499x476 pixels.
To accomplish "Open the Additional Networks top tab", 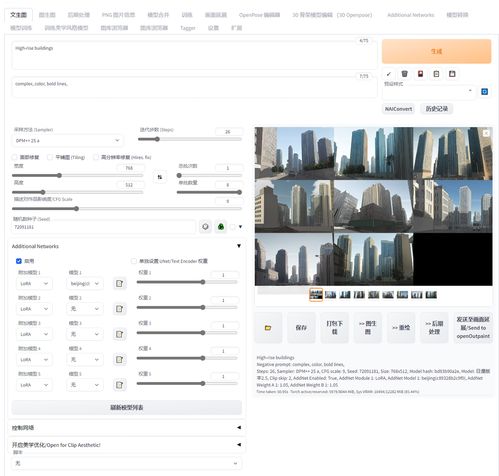I will (411, 15).
